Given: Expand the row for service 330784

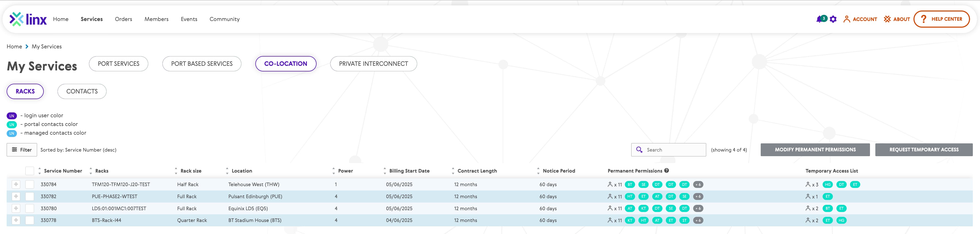Looking at the screenshot, I should pos(16,185).
